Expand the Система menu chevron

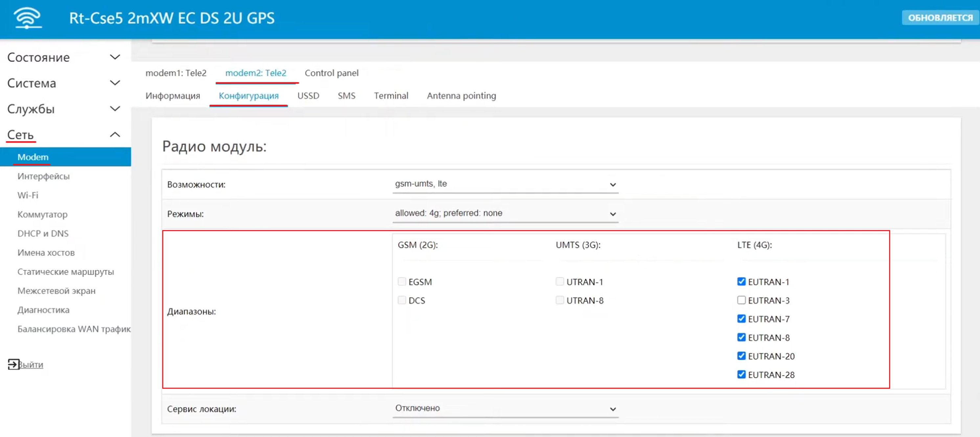[x=115, y=83]
